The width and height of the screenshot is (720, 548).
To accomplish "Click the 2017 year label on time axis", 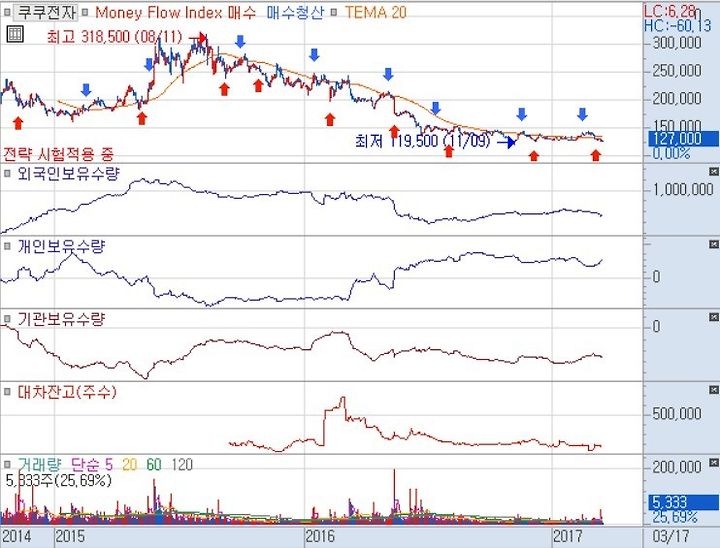I will pyautogui.click(x=568, y=536).
